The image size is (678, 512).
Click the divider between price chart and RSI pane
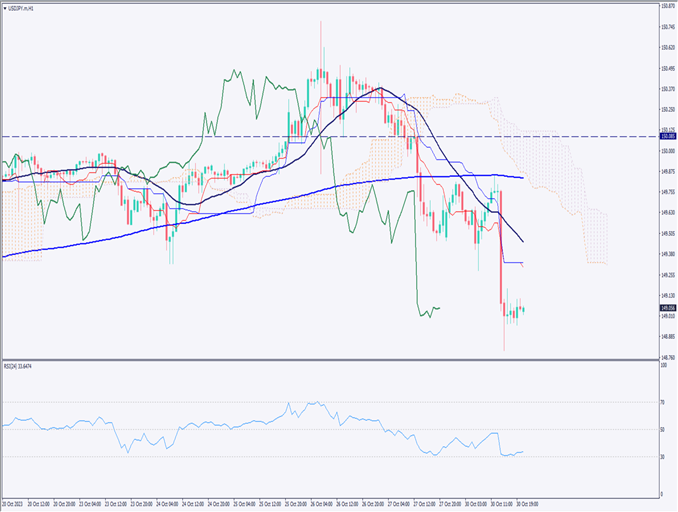(328, 360)
